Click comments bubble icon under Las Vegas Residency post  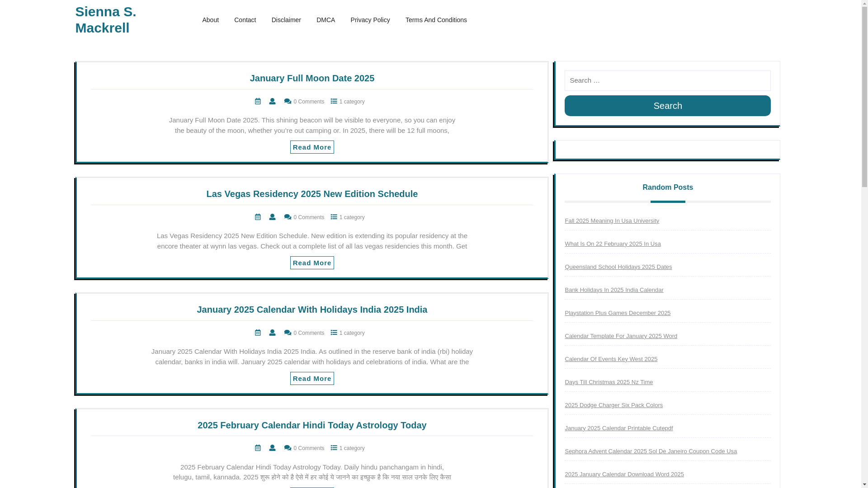[x=288, y=217]
